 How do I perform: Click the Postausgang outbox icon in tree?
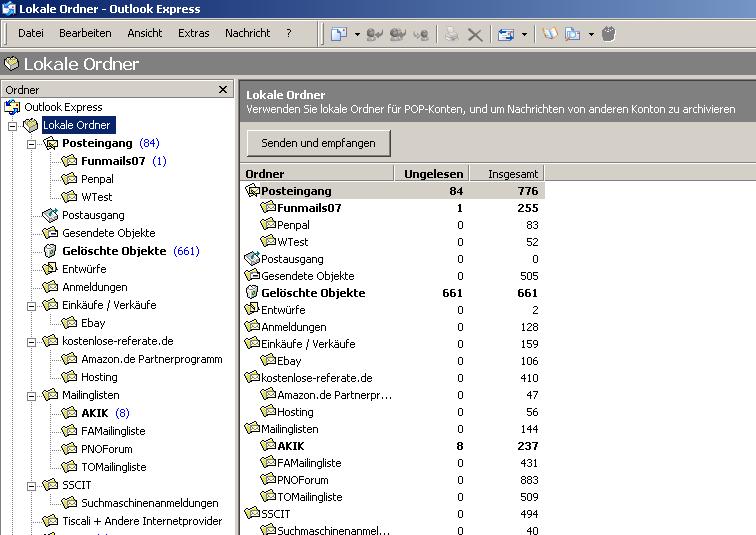[50, 215]
